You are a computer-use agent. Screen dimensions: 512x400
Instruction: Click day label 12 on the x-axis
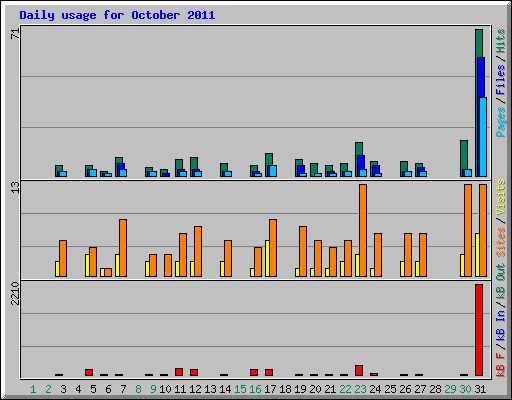pyautogui.click(x=195, y=389)
